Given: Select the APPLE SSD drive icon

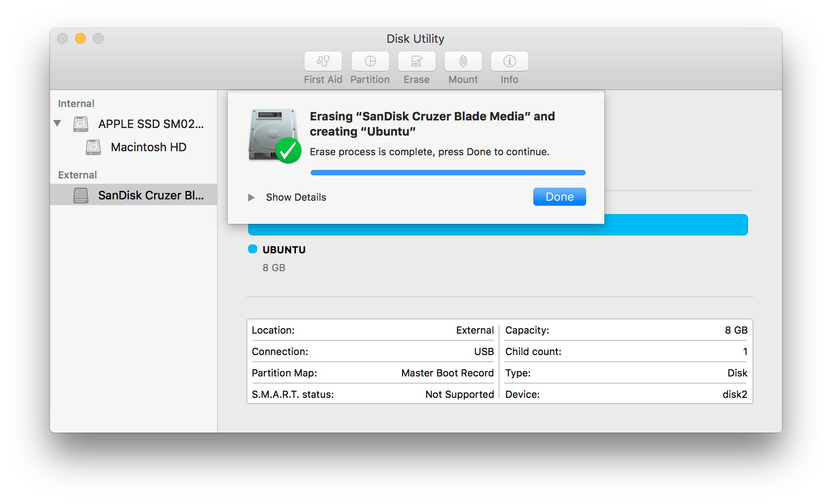Looking at the screenshot, I should click(81, 124).
